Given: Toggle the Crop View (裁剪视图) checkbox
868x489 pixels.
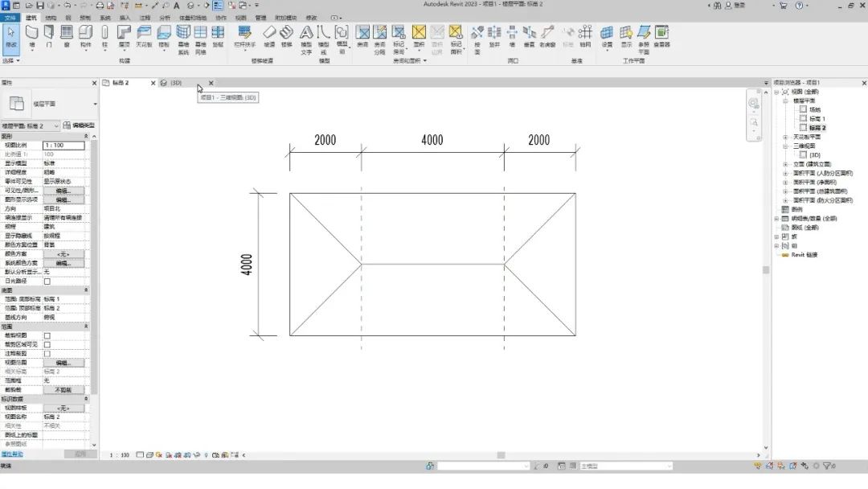Looking at the screenshot, I should [47, 335].
